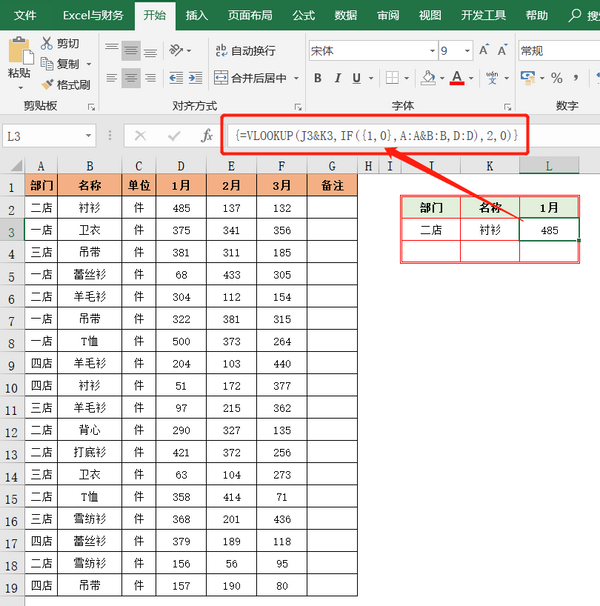Toggle Bold formatting
Viewport: 600px width, 606px height.
(318, 78)
